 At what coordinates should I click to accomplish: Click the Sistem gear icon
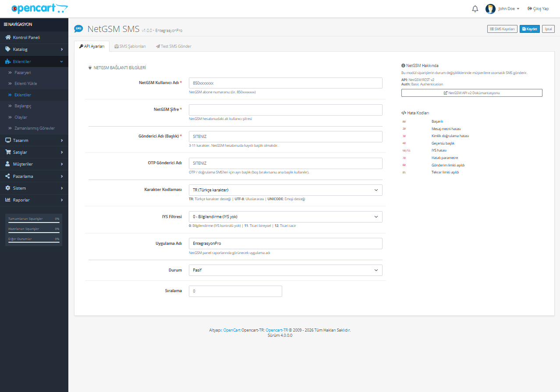click(8, 188)
